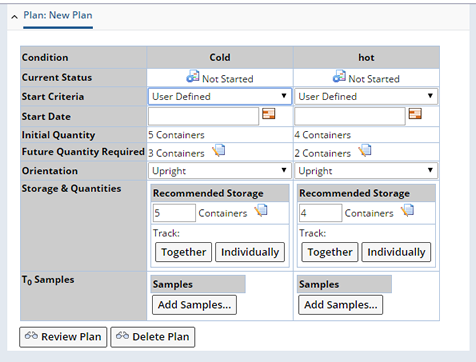Click Delete Plan button
This screenshot has width=476, height=362.
[153, 337]
